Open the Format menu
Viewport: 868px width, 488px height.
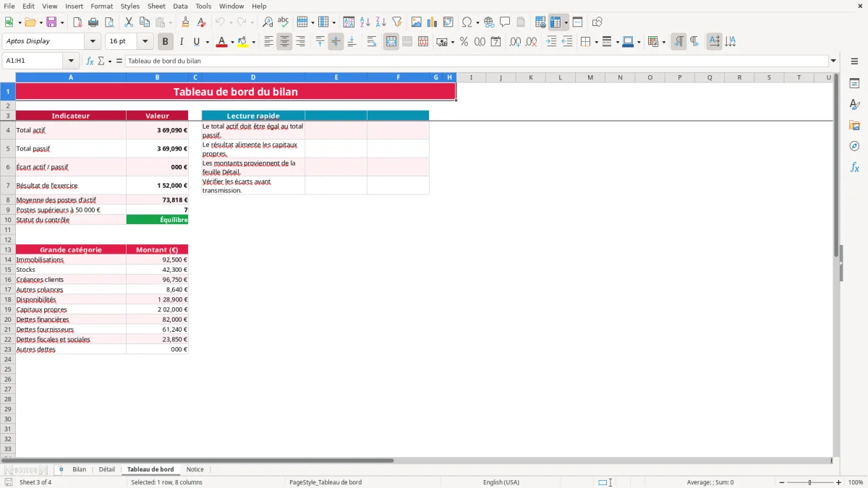[101, 6]
